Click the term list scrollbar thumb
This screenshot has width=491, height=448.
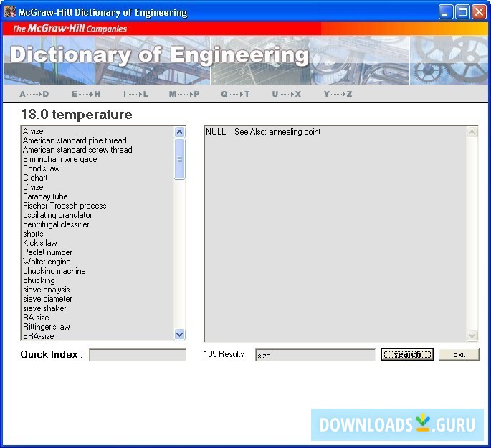[x=179, y=159]
